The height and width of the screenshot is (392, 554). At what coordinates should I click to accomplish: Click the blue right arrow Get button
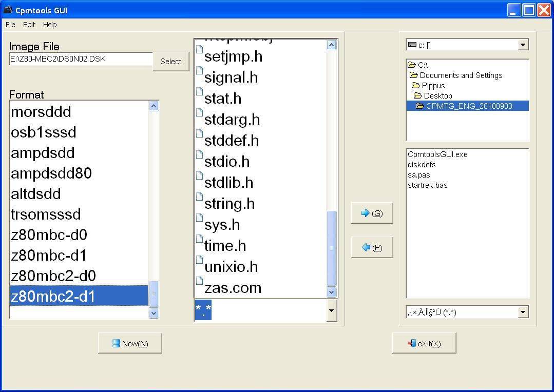372,213
